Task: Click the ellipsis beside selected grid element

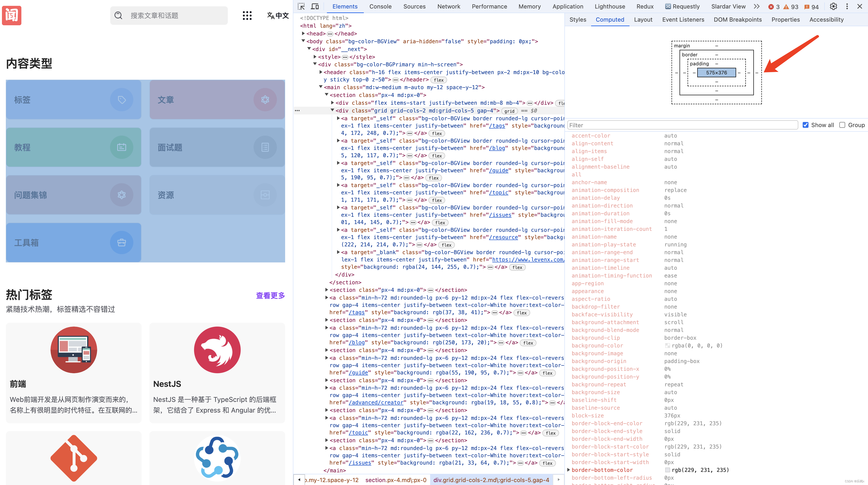Action: [297, 111]
